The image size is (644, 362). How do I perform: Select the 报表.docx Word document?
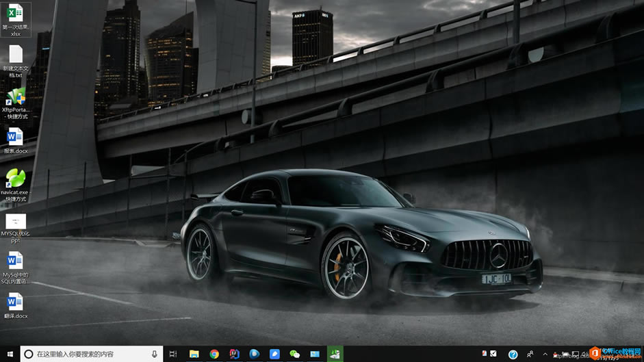[x=16, y=141]
